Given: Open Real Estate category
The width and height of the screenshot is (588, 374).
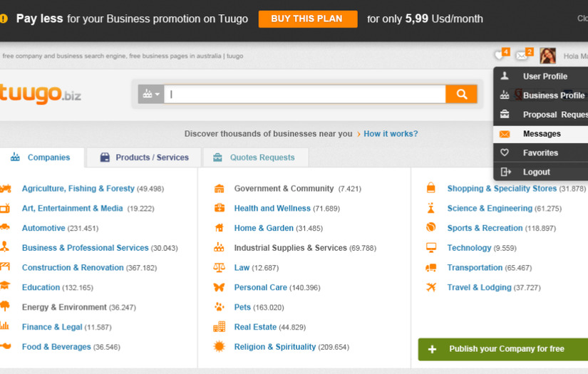Looking at the screenshot, I should tap(255, 327).
